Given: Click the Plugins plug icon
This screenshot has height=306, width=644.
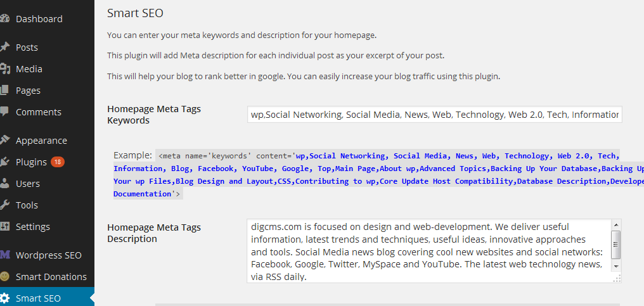Looking at the screenshot, I should click(4, 162).
